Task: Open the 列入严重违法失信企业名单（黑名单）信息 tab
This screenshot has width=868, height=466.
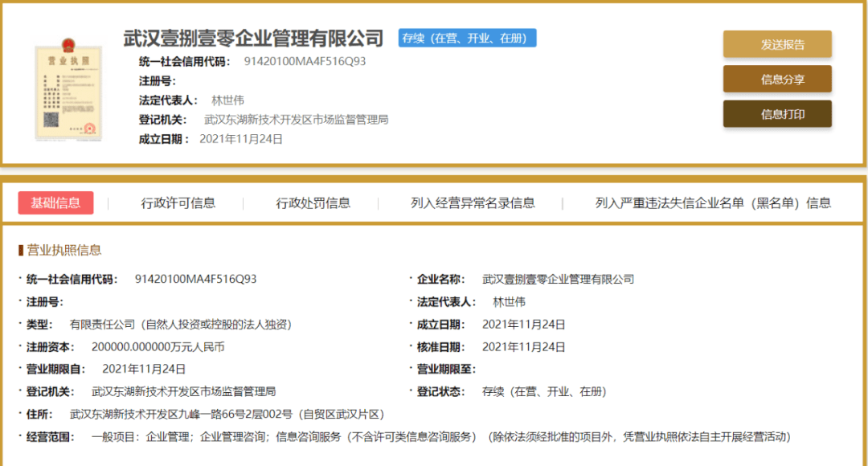Action: pos(713,203)
